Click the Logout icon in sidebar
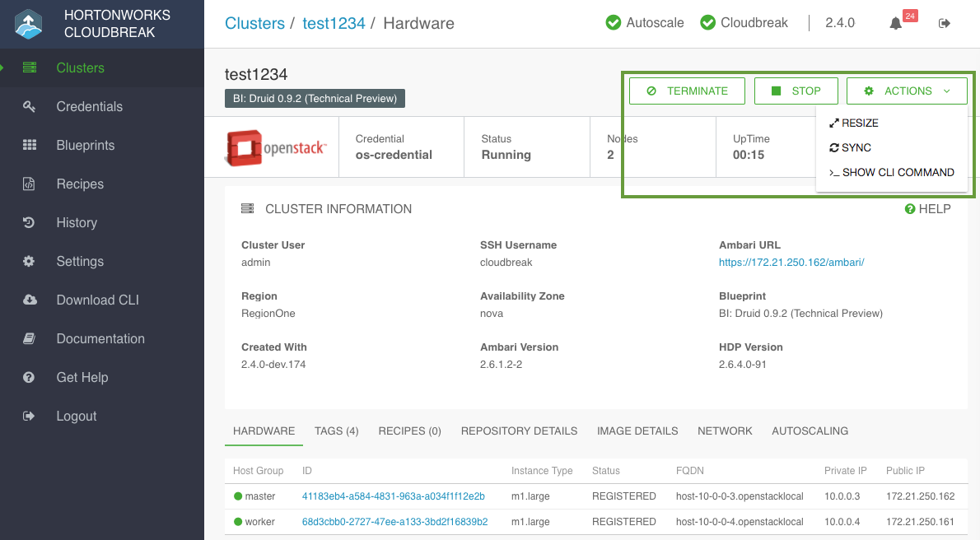The image size is (980, 540). pos(29,417)
